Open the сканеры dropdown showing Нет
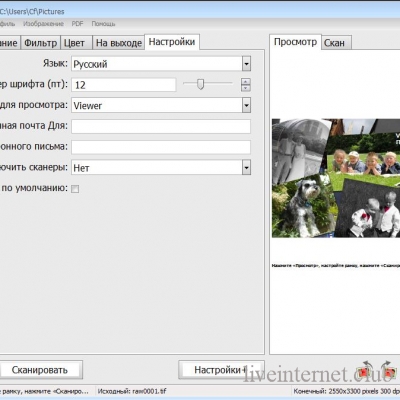 click(x=161, y=168)
